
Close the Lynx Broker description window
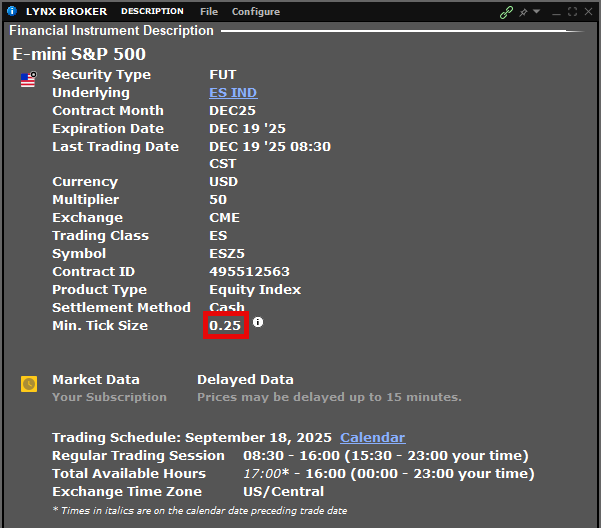pos(588,12)
